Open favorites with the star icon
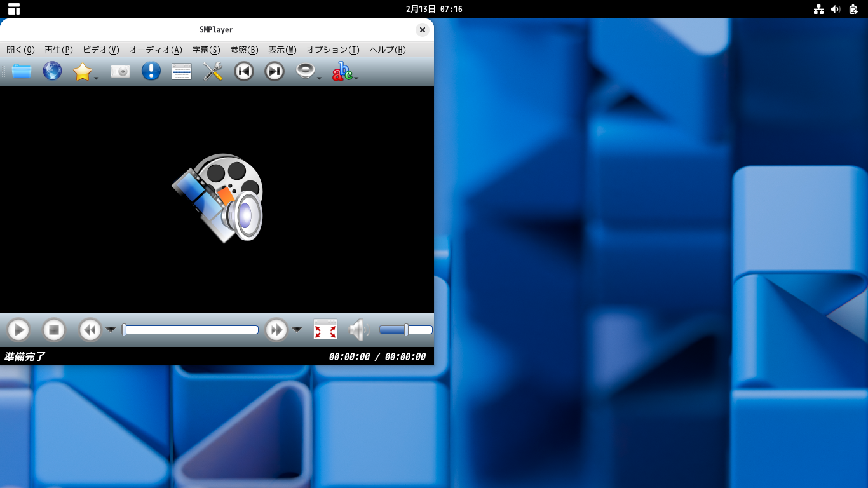 (x=83, y=71)
